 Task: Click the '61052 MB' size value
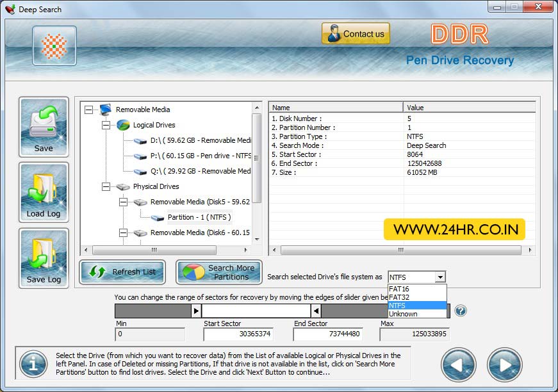[422, 172]
